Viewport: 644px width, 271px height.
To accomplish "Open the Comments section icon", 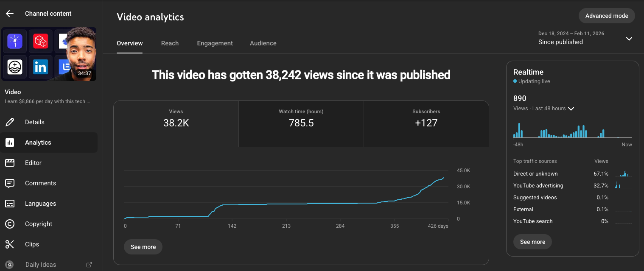I will (9, 183).
